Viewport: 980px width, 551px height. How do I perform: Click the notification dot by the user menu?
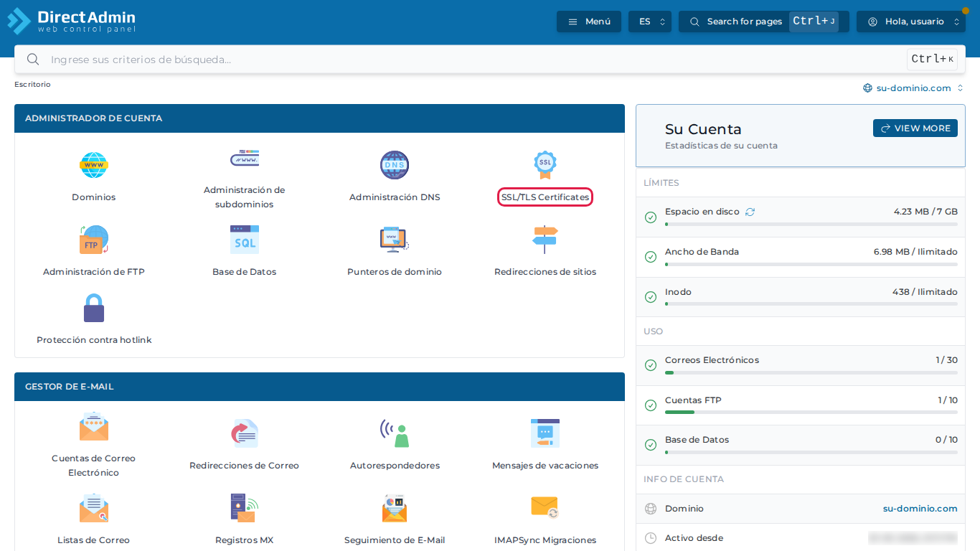tap(966, 11)
